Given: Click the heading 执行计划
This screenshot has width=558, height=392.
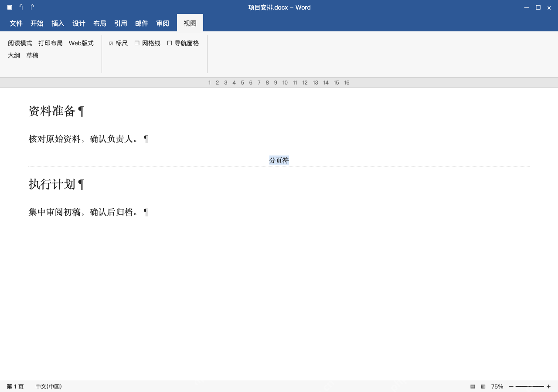Looking at the screenshot, I should pos(52,184).
